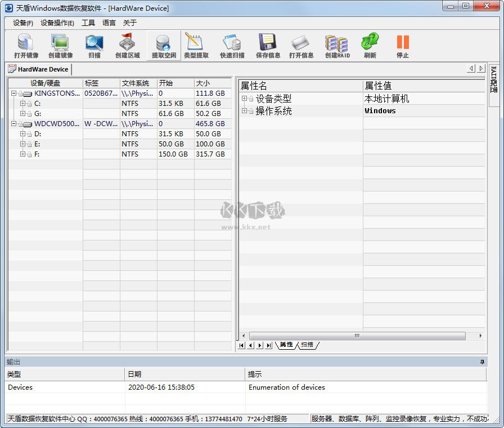Click the 类型提取 (Type Extract) icon
The height and width of the screenshot is (428, 504).
click(196, 44)
